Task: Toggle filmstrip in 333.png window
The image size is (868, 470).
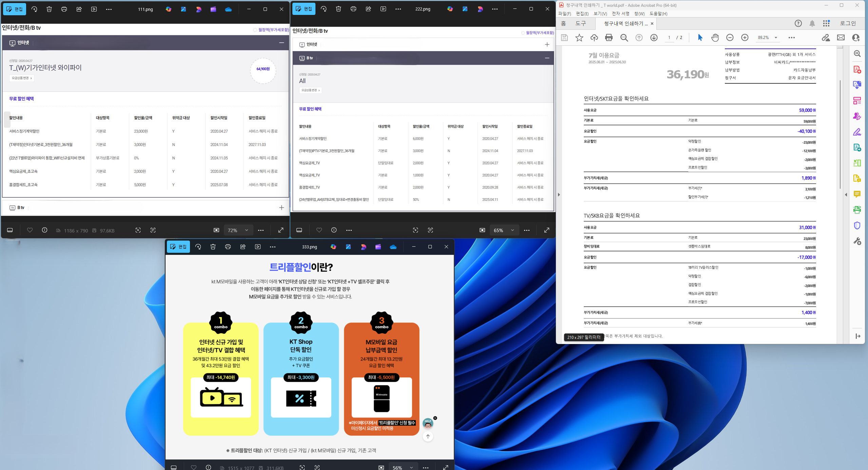Action: tap(174, 467)
